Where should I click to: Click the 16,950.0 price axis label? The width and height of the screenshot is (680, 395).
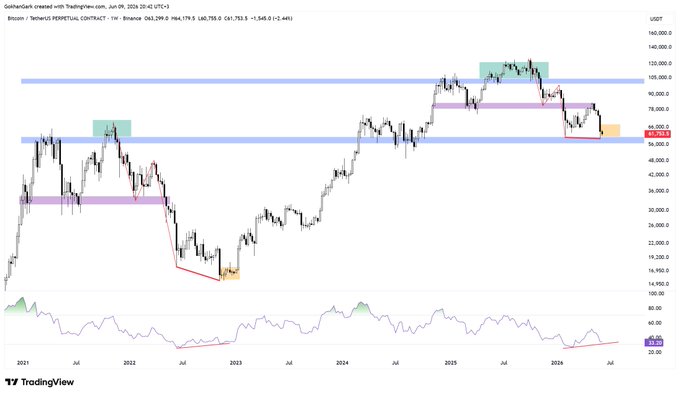[x=660, y=271]
